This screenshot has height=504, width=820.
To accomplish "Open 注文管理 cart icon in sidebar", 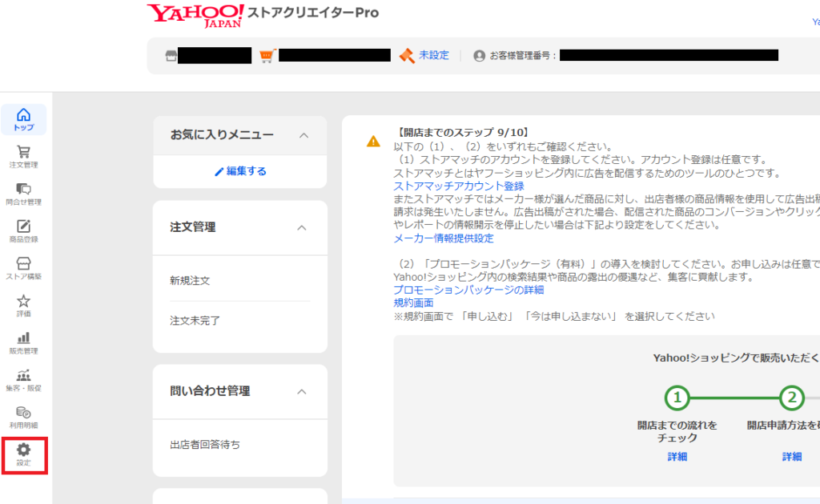I will [24, 156].
